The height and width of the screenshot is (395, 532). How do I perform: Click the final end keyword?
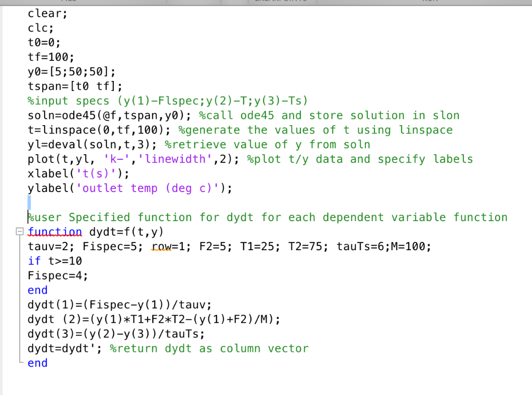pyautogui.click(x=36, y=363)
